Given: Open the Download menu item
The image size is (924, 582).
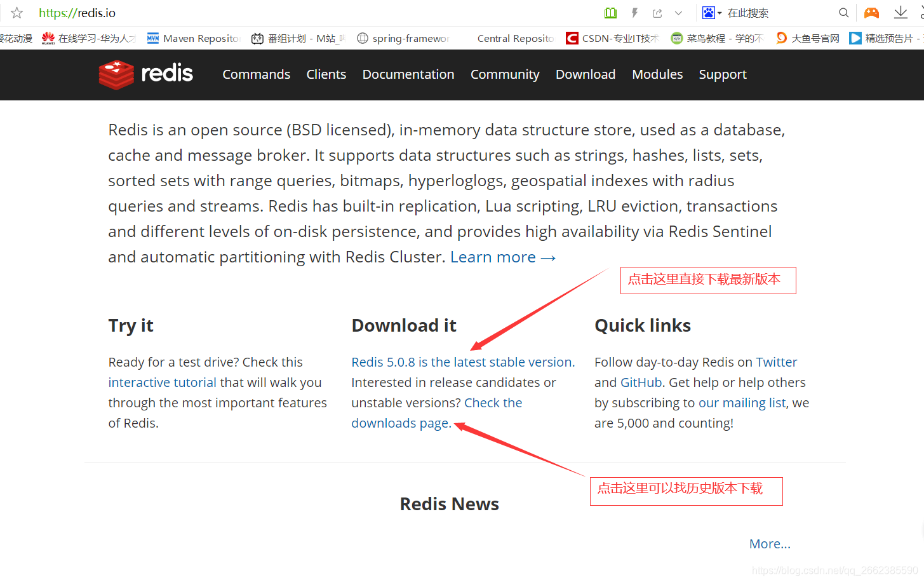Looking at the screenshot, I should coord(586,74).
